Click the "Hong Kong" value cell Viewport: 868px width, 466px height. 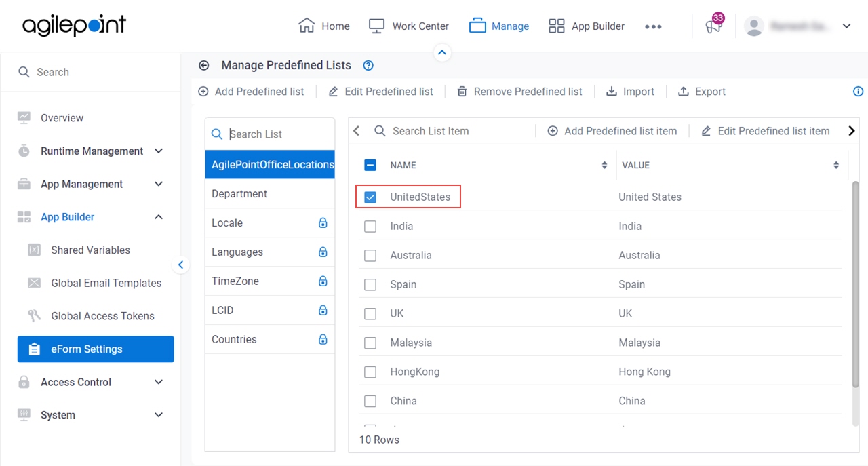pos(644,372)
